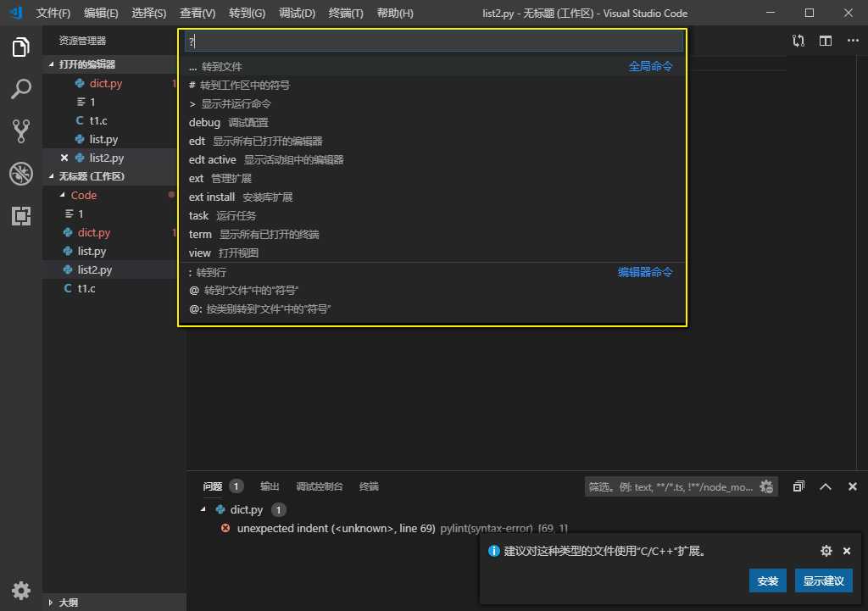Collapse all problems with the collapse icon
The height and width of the screenshot is (611, 868).
click(x=798, y=486)
